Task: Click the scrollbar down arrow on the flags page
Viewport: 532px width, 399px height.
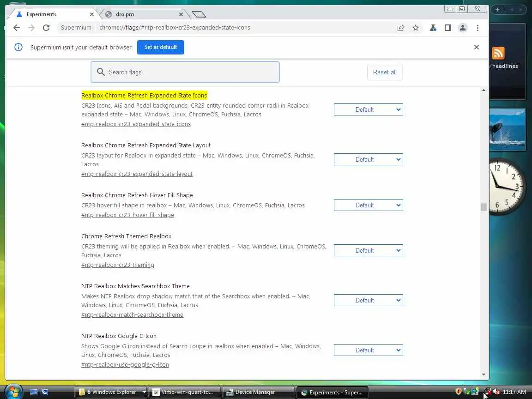Action: coord(484,375)
